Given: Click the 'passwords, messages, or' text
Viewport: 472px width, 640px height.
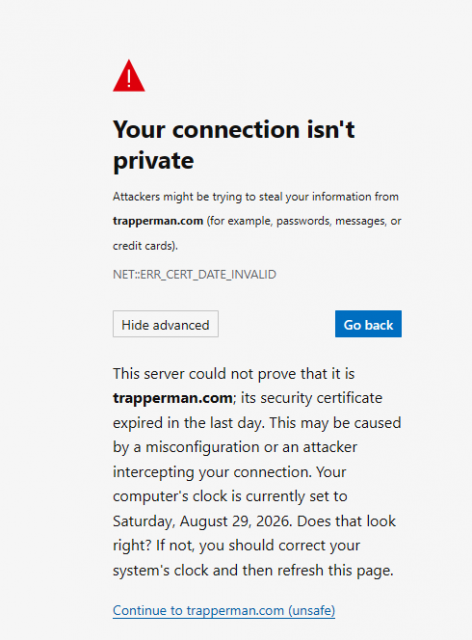Looking at the screenshot, I should pos(339,221).
